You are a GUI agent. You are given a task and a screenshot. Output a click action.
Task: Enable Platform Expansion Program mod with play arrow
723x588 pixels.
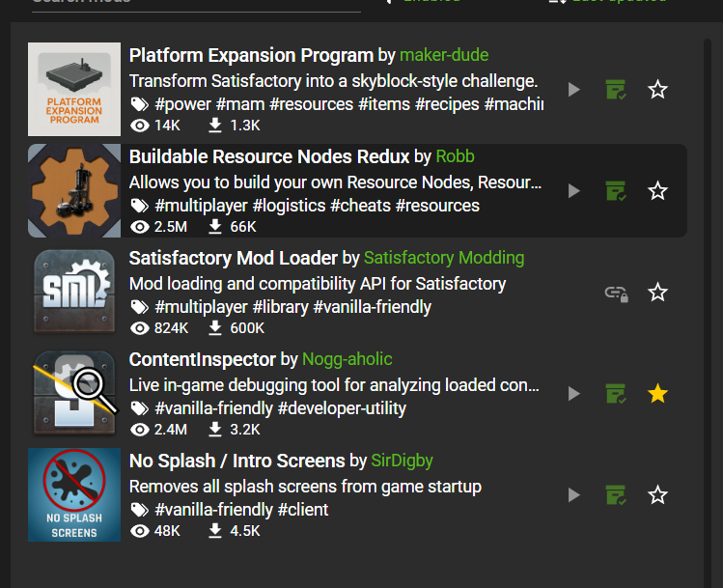click(x=573, y=90)
